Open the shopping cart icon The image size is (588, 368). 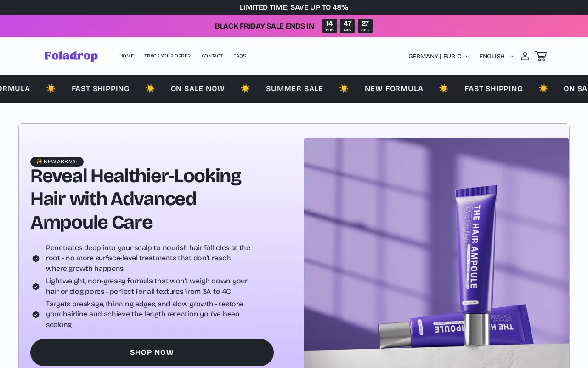coord(541,56)
